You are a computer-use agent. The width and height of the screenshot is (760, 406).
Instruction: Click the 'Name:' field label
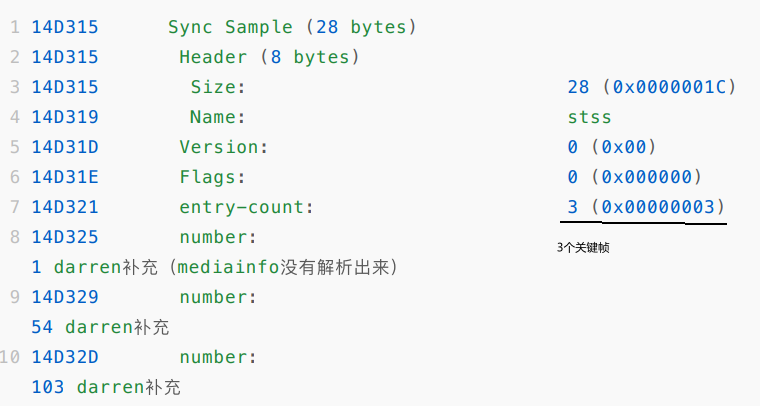[218, 117]
